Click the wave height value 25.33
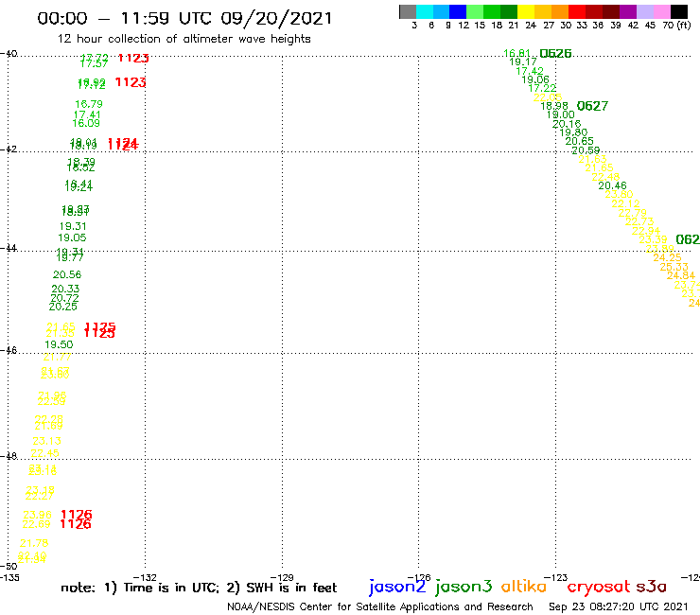Image resolution: width=700 pixels, height=615 pixels. tap(674, 267)
